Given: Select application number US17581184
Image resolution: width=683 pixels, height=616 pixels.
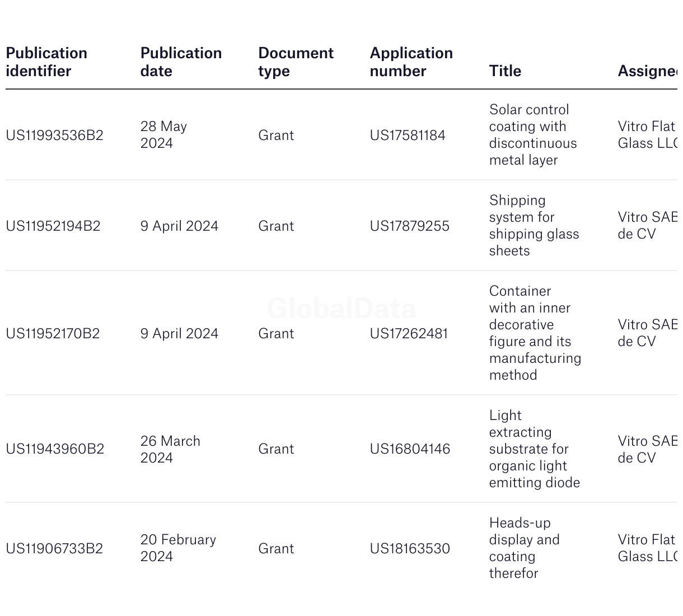Looking at the screenshot, I should (x=408, y=136).
